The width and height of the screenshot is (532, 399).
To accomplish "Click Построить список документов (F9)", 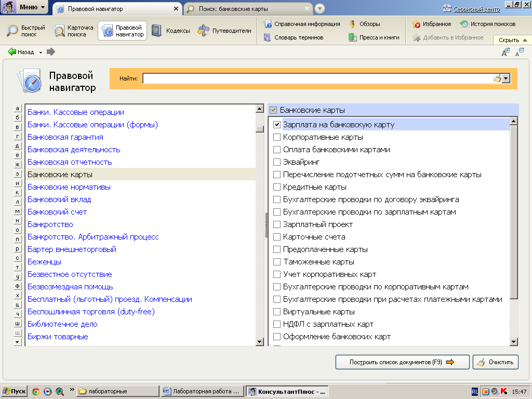I will (403, 362).
